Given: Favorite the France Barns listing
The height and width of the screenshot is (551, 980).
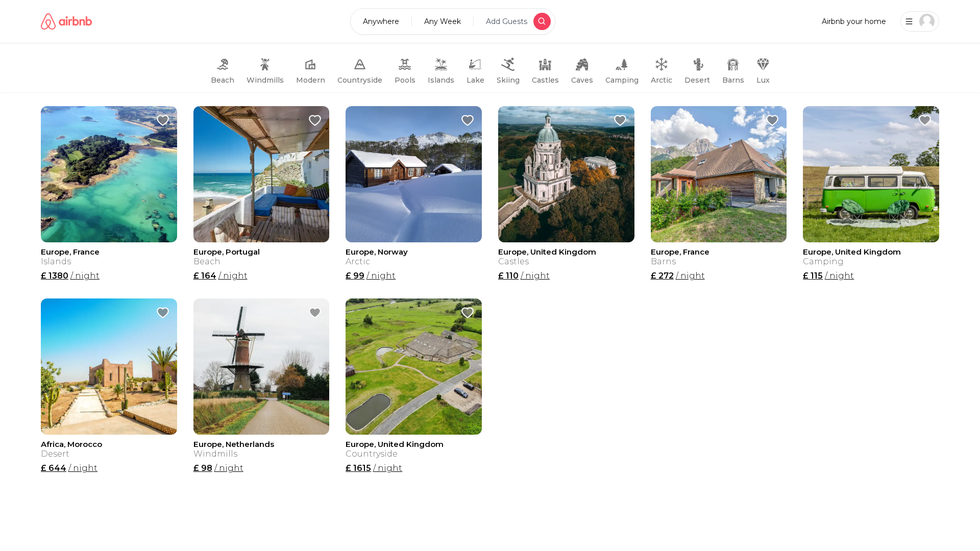Looking at the screenshot, I should click(x=772, y=120).
